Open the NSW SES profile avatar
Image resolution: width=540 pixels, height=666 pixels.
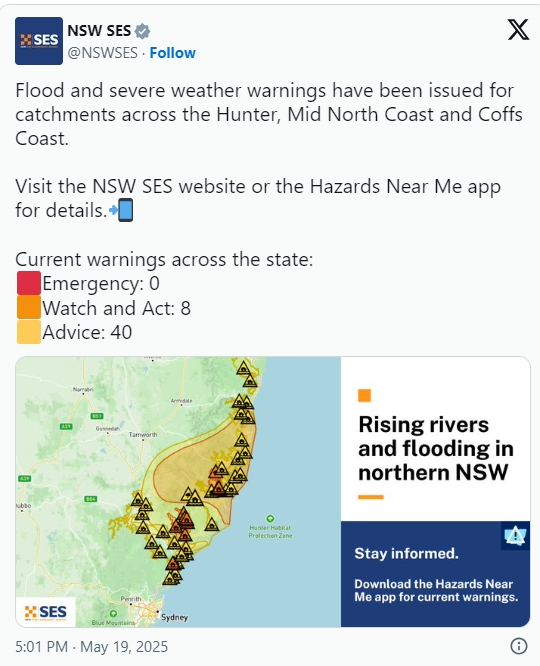pyautogui.click(x=39, y=41)
